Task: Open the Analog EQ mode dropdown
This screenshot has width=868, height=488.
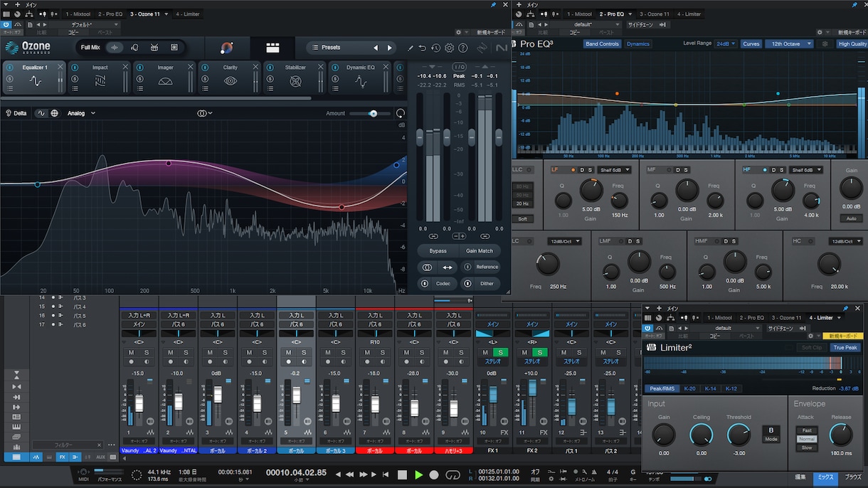Action: point(81,113)
